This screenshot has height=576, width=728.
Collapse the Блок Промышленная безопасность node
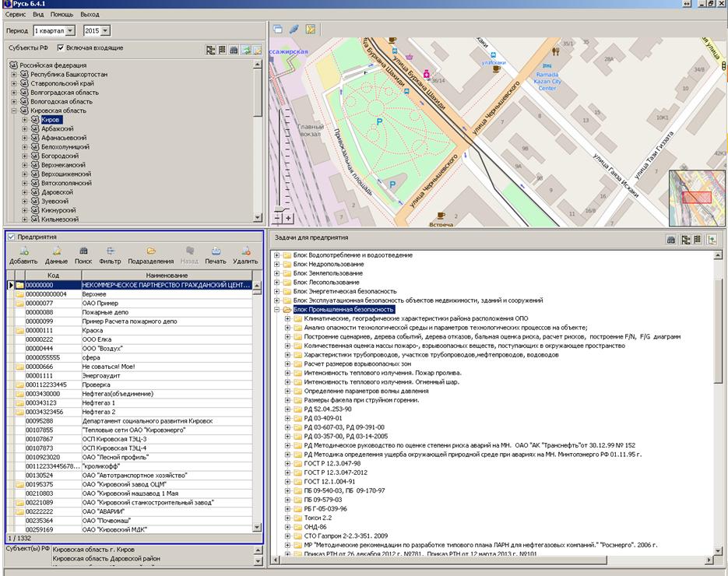point(277,309)
